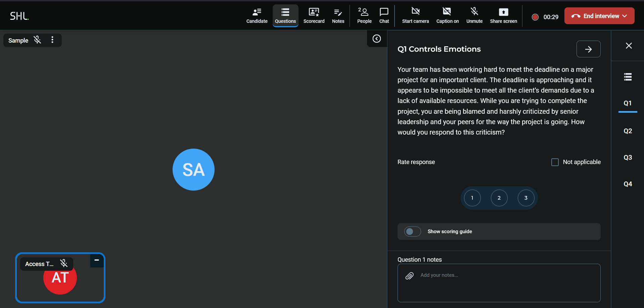Screen dimensions: 644x308
Task: Switch to the Q2 question tab
Action: tap(628, 131)
